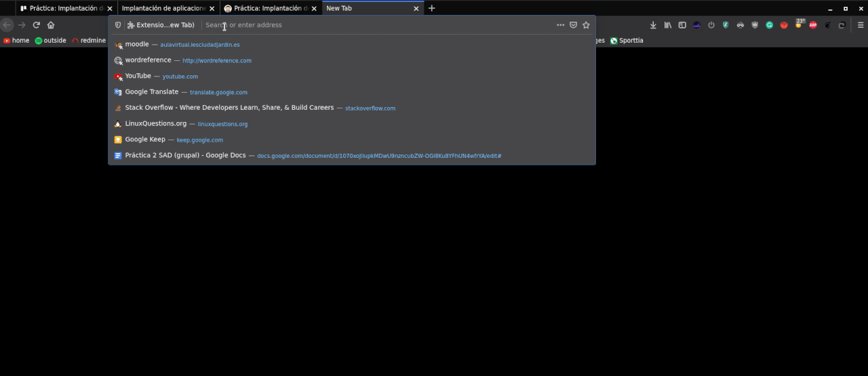Switch to the Implantación de aplicacione tab

pos(168,8)
